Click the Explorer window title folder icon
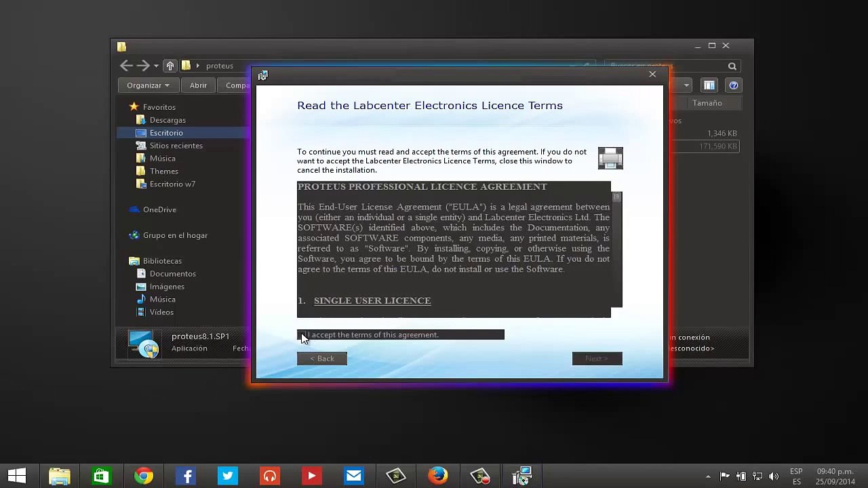This screenshot has height=488, width=868. 121,47
